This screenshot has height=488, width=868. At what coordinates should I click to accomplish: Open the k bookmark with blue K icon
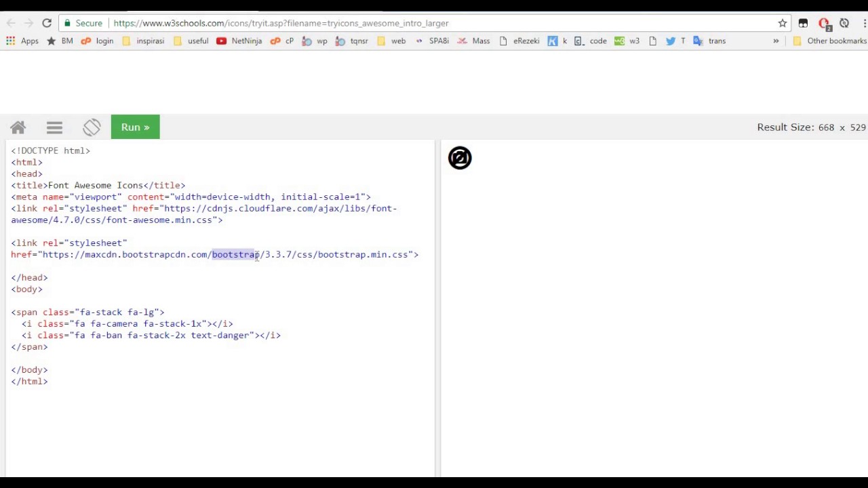(557, 41)
